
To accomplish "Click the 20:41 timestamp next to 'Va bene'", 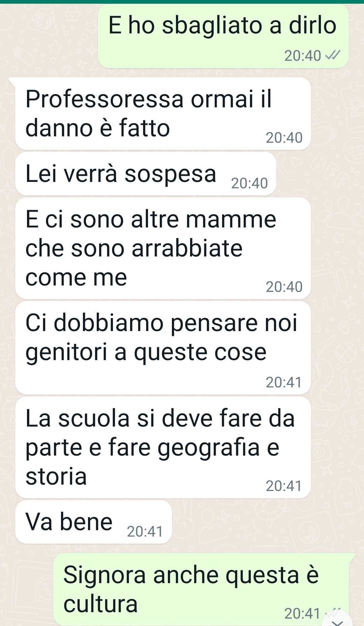I will point(145,532).
